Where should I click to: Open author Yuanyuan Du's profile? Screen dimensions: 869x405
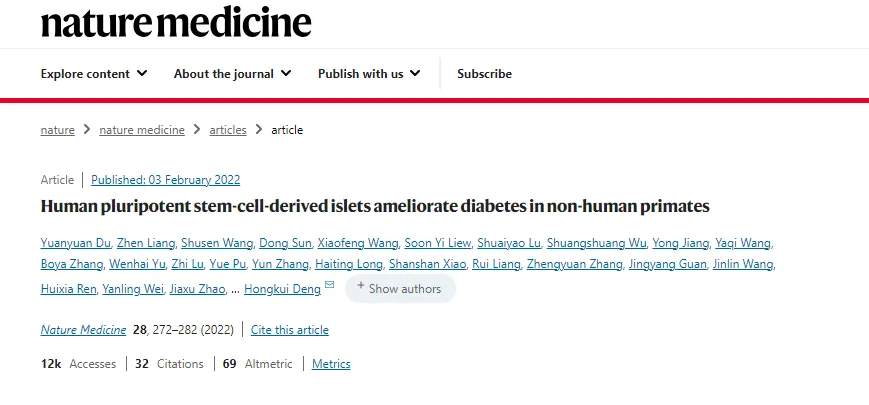click(75, 243)
